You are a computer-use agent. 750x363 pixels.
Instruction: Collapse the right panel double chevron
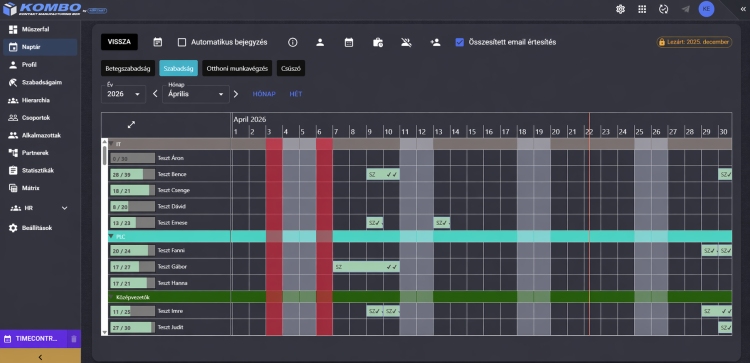tap(743, 9)
